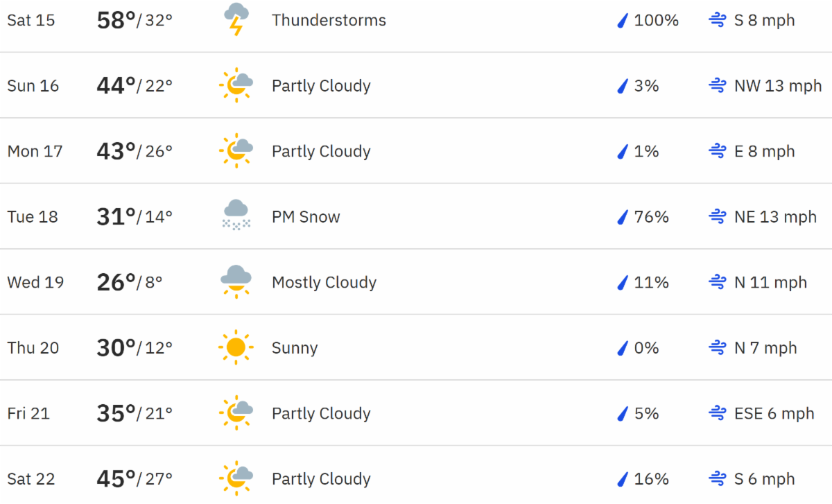Image resolution: width=832 pixels, height=504 pixels.
Task: Click the mostly cloudy icon for Wed 19
Action: (x=236, y=281)
